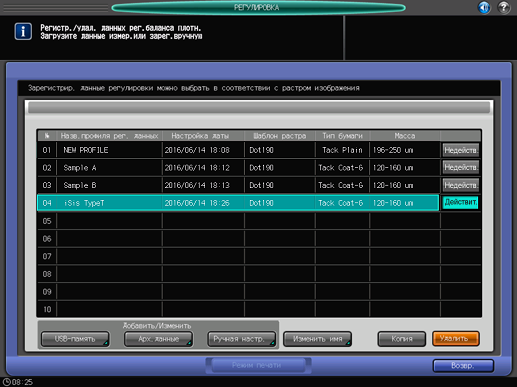Click the orange Удалить button

[x=456, y=339]
